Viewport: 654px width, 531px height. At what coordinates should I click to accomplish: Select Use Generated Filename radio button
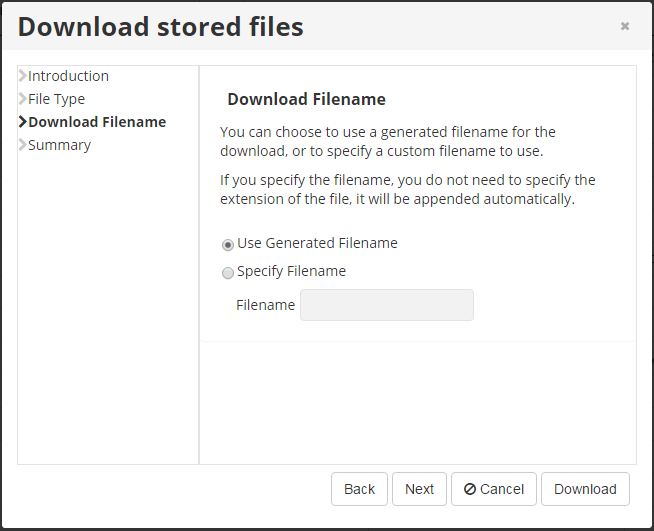coord(227,244)
